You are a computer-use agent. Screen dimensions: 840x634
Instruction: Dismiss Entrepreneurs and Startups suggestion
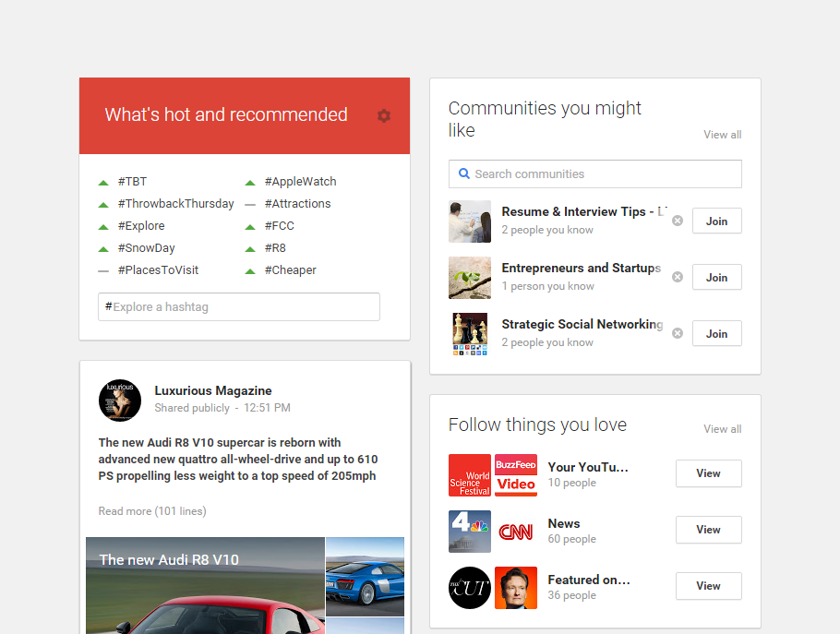pyautogui.click(x=678, y=277)
